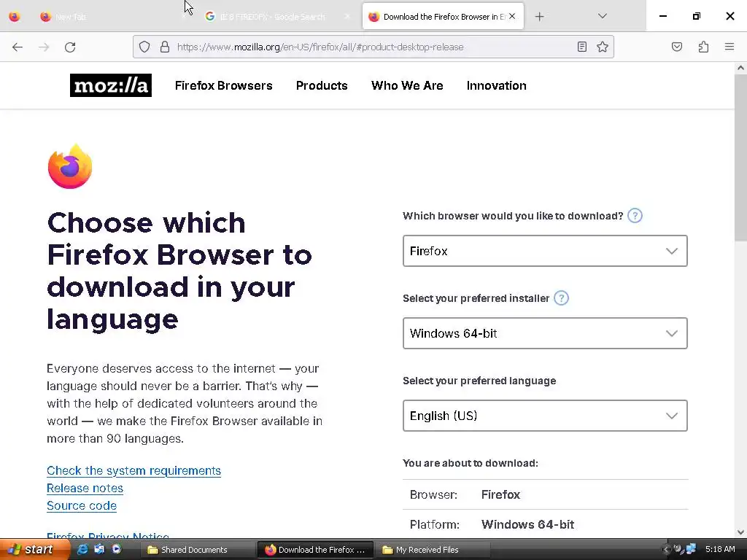Viewport: 747px width, 560px height.
Task: Open the Release notes link
Action: 85,488
